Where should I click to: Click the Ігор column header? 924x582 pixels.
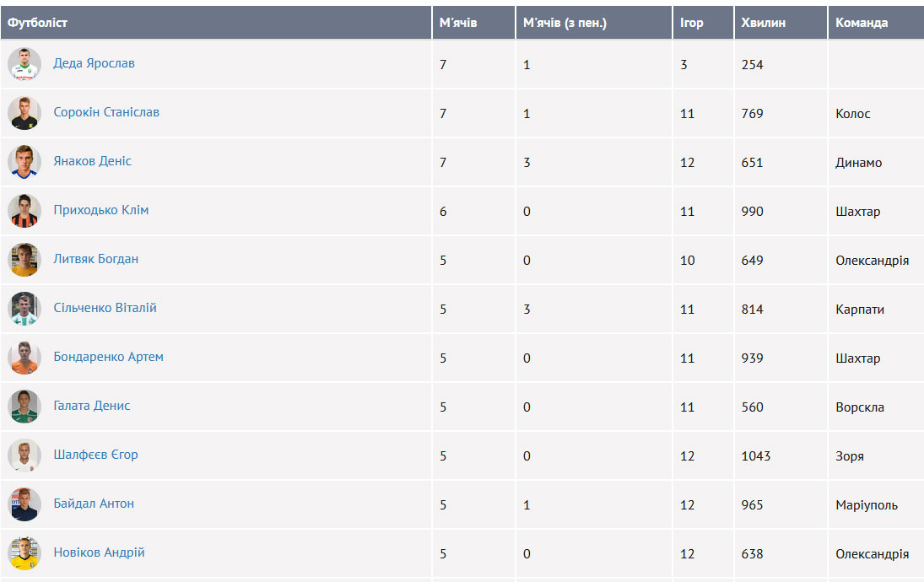point(691,23)
